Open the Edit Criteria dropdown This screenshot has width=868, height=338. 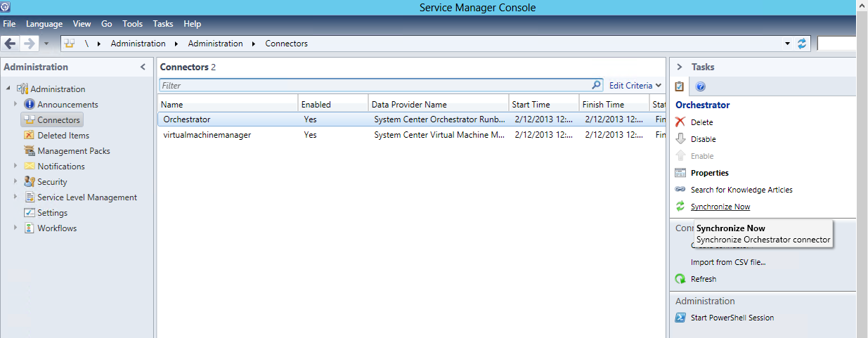(x=635, y=85)
